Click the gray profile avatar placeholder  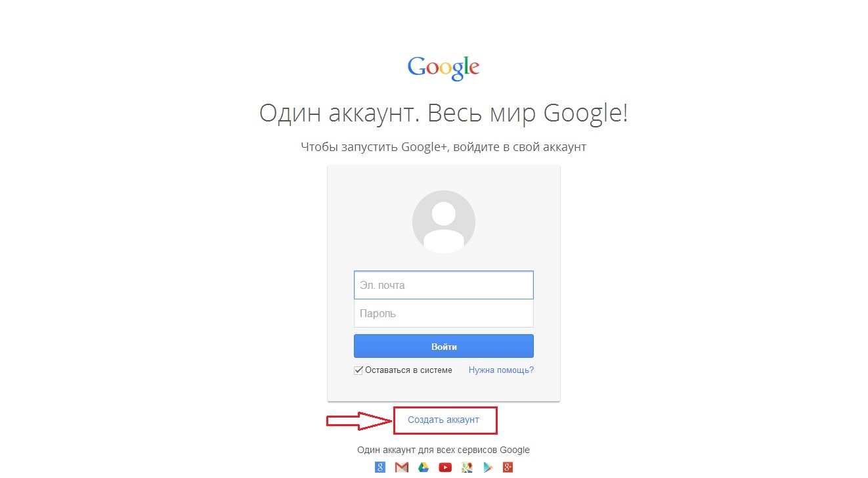pyautogui.click(x=444, y=222)
